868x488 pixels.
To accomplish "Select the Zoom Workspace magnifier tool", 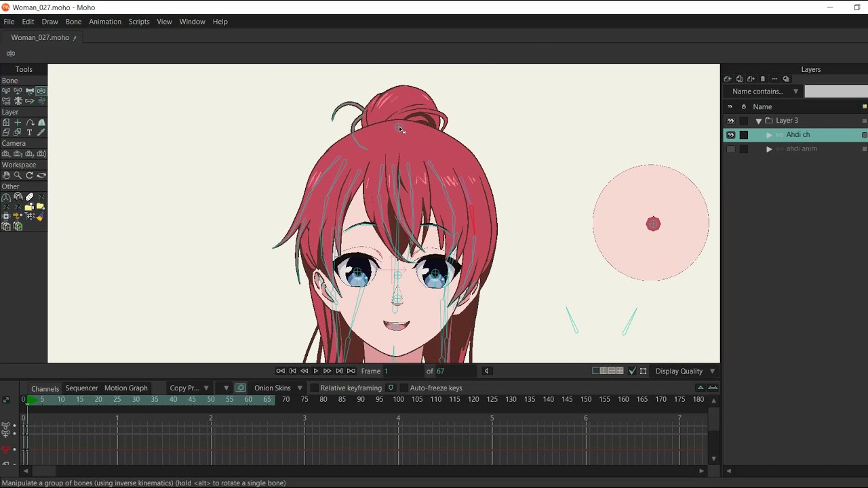I will click(18, 176).
